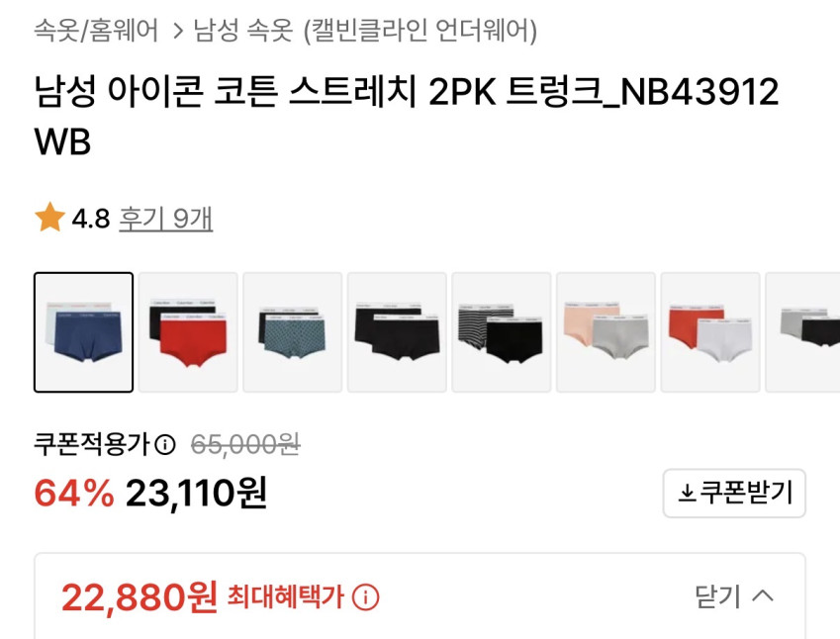Choose the teal patterned trunk thumbnail

[293, 332]
